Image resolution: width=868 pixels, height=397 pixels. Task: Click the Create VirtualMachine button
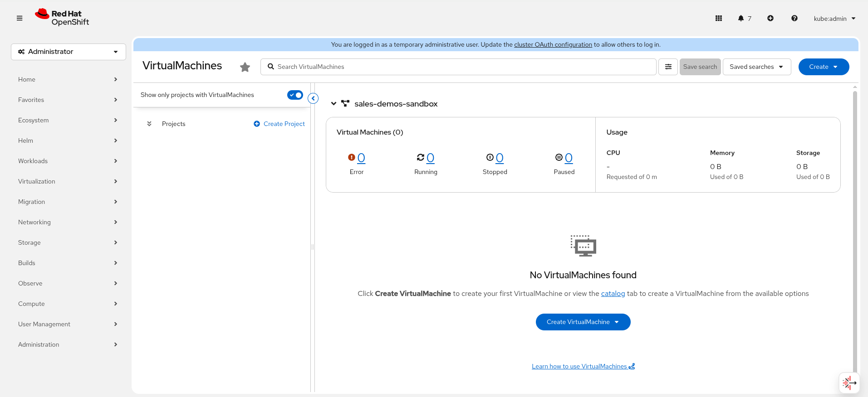click(x=583, y=322)
